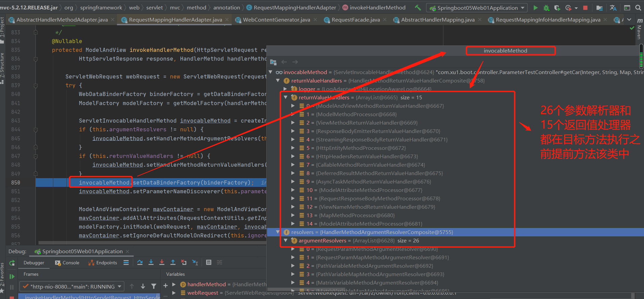Click the red Force Step Into icon
644x299 pixels.
pos(162,262)
